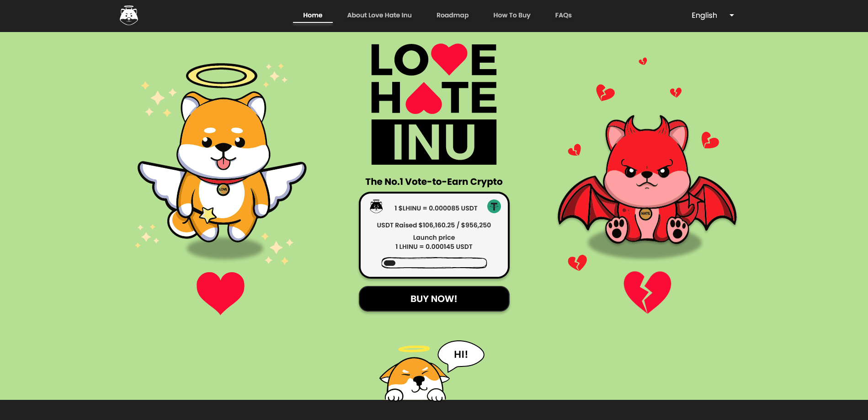Image resolution: width=868 pixels, height=420 pixels.
Task: Expand the English language dropdown
Action: point(713,15)
